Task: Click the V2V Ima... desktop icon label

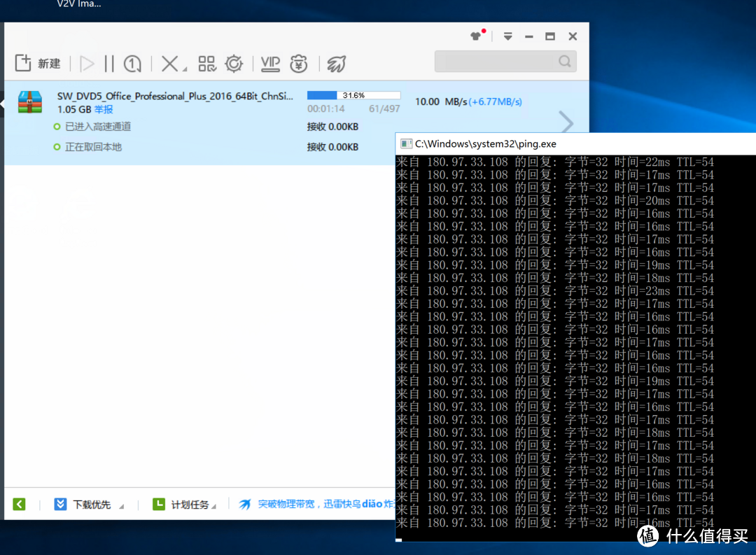Action: (79, 4)
